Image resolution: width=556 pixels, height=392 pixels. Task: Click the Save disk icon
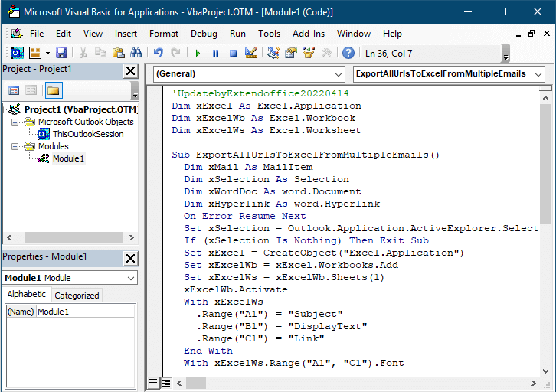pos(61,53)
